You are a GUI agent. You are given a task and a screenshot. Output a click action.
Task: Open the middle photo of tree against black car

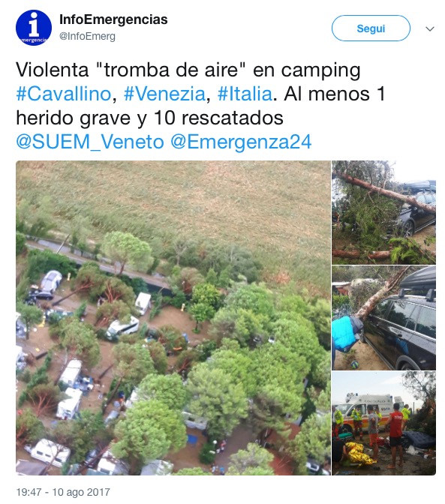tap(383, 318)
